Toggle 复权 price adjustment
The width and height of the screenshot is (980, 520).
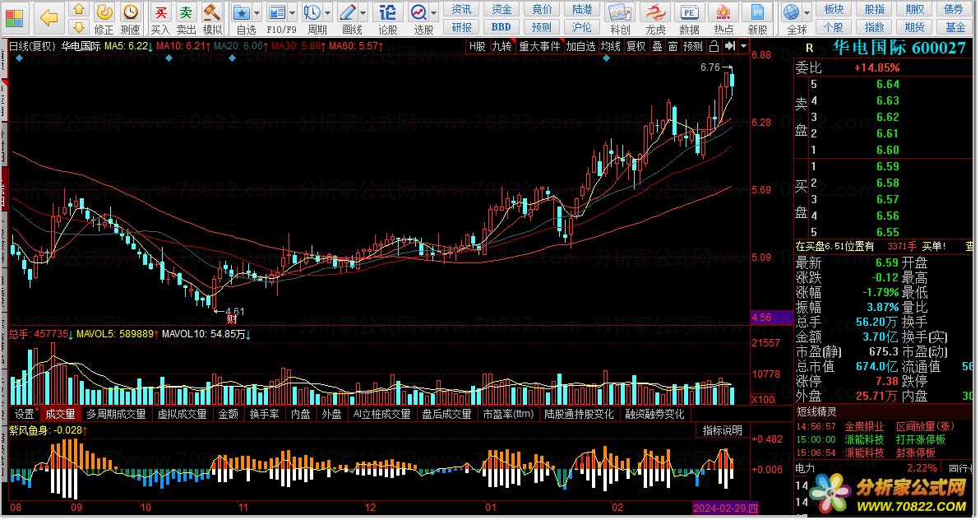click(636, 46)
